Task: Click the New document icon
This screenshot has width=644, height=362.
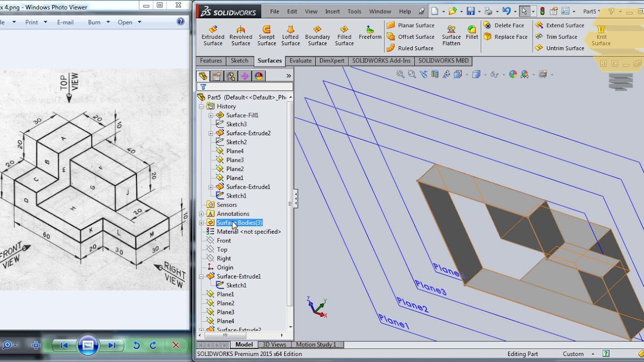Action: pos(435,11)
